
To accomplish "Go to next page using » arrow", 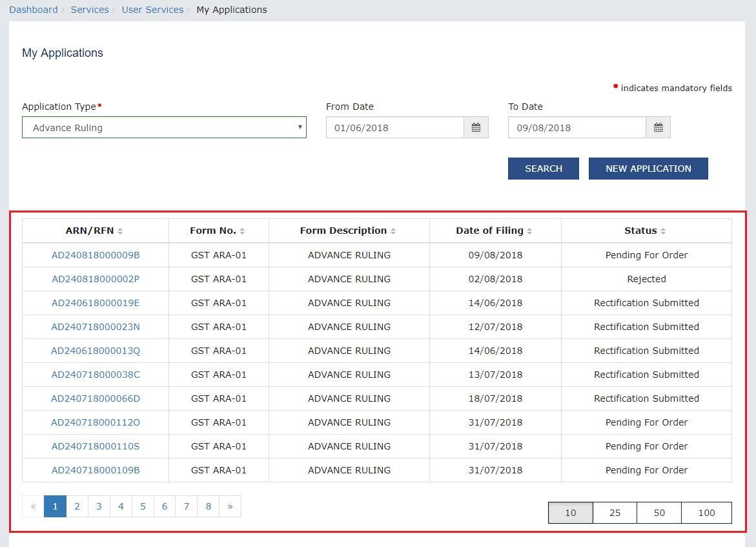I will pyautogui.click(x=230, y=507).
